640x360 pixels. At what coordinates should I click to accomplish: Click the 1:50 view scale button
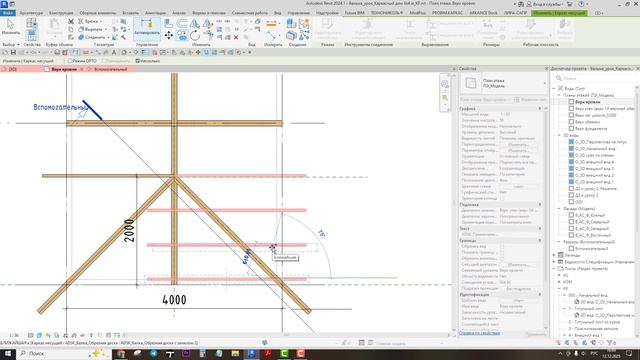(x=14, y=335)
